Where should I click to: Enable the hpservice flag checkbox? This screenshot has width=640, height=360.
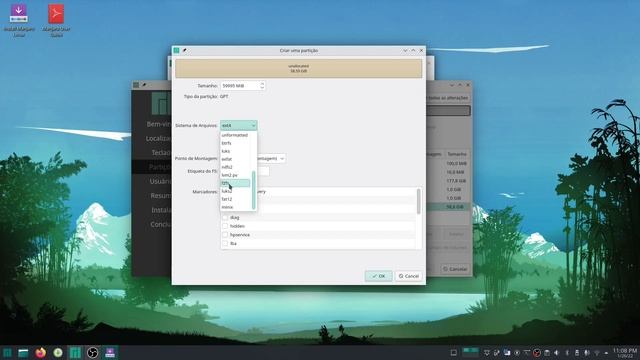(225, 235)
